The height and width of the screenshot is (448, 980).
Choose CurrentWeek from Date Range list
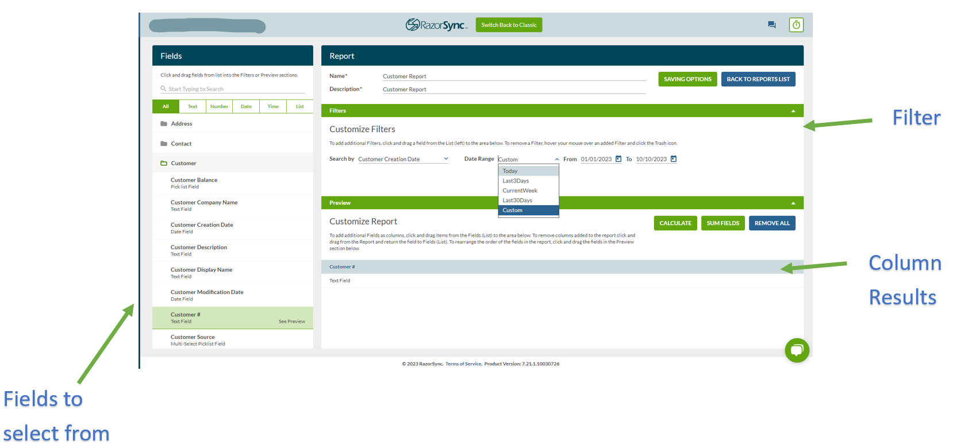529,191
